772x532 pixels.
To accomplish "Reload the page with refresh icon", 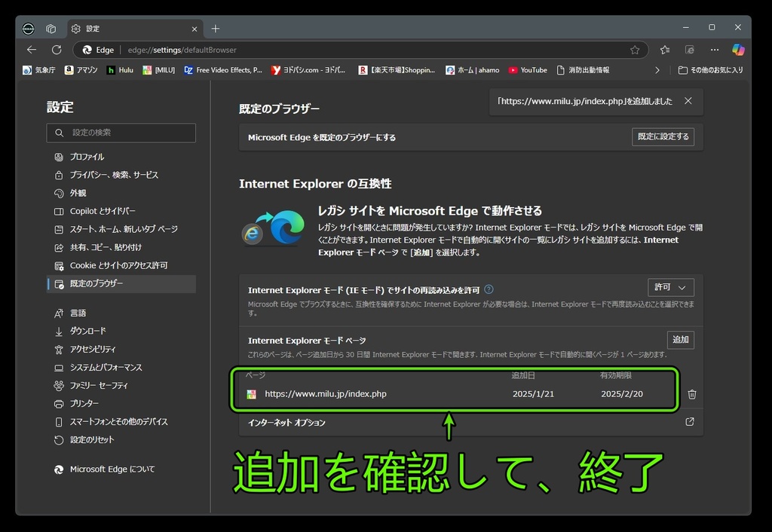I will pyautogui.click(x=57, y=50).
